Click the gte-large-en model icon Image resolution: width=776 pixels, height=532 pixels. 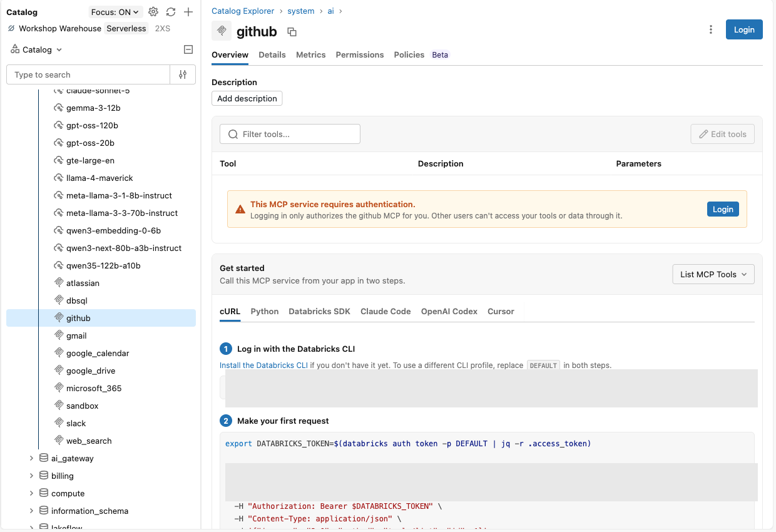pos(59,160)
